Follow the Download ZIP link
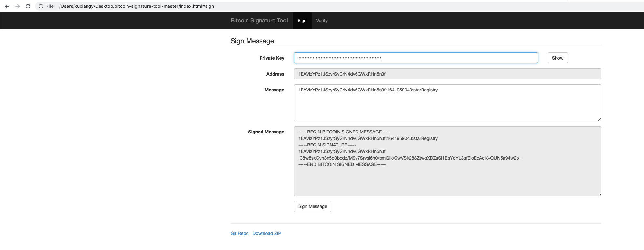The image size is (644, 250). [267, 233]
